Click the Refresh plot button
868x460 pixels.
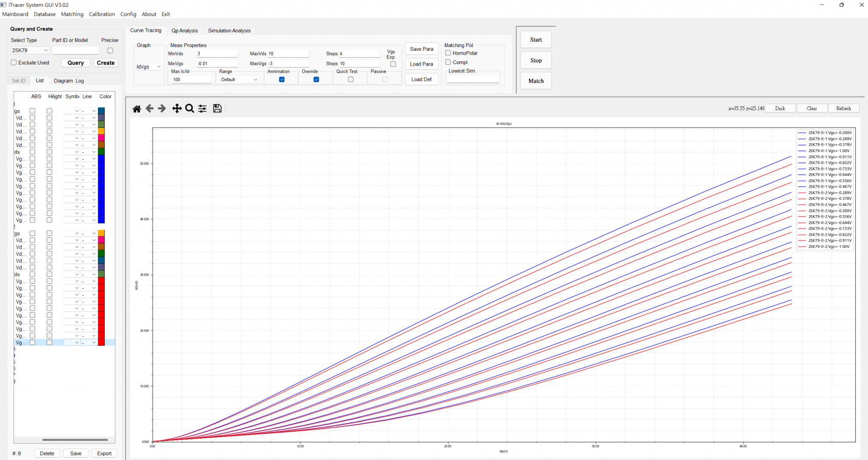(843, 108)
